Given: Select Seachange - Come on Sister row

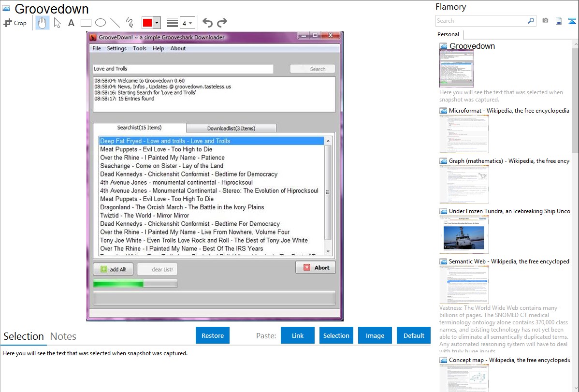Looking at the screenshot, I should click(x=211, y=166).
